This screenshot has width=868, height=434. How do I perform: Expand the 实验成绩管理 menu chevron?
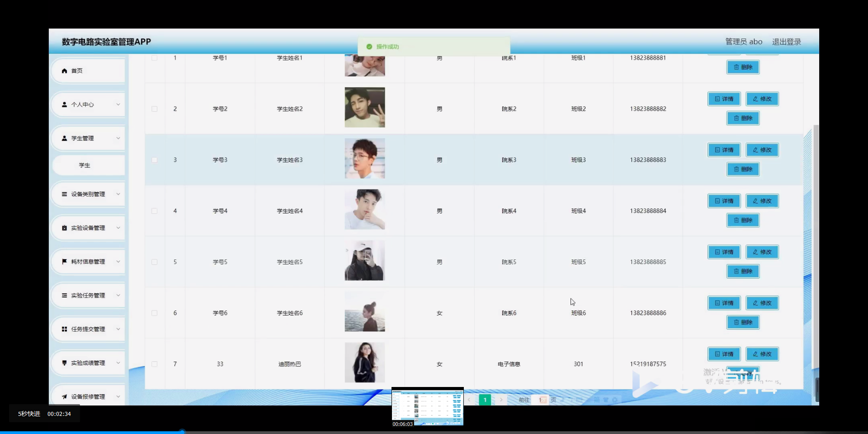pyautogui.click(x=119, y=363)
